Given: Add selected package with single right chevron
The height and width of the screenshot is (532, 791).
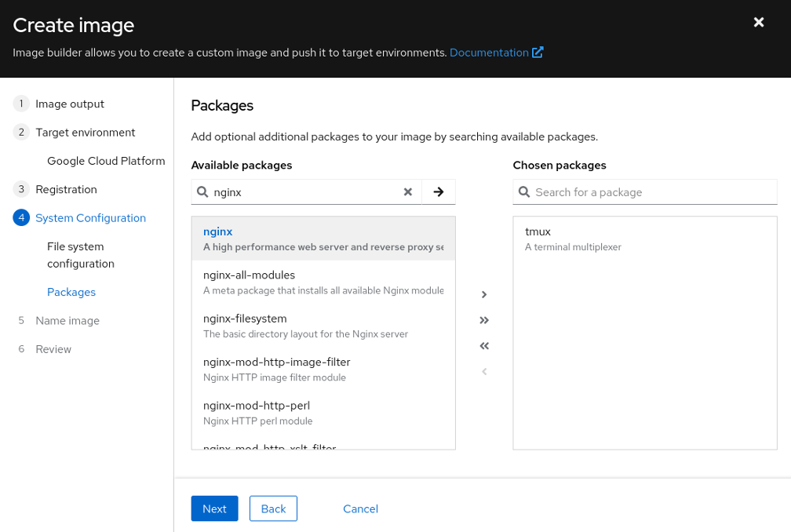Looking at the screenshot, I should click(484, 295).
